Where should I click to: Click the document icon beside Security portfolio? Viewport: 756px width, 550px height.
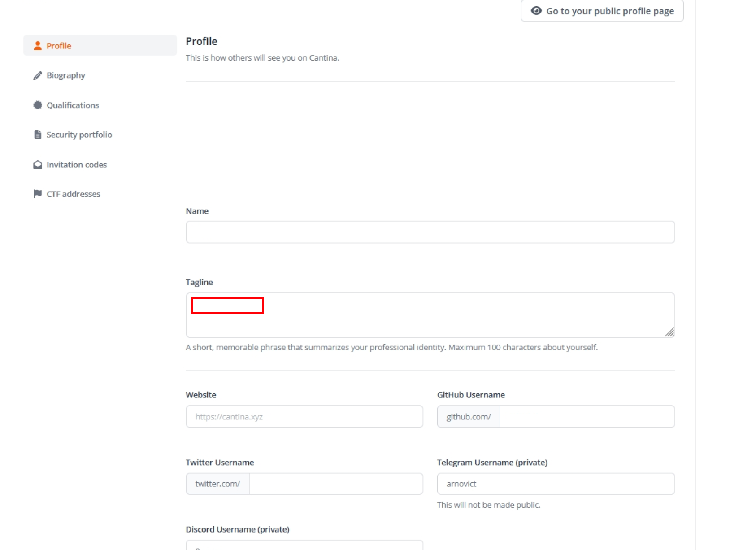coord(38,135)
